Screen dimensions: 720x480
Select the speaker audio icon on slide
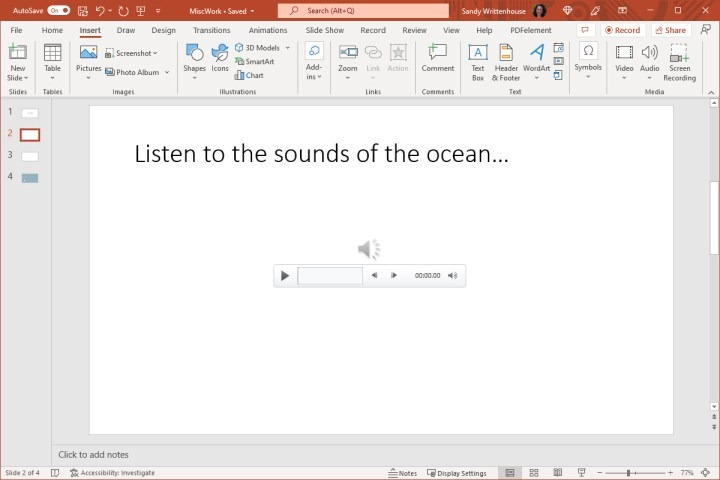(369, 249)
